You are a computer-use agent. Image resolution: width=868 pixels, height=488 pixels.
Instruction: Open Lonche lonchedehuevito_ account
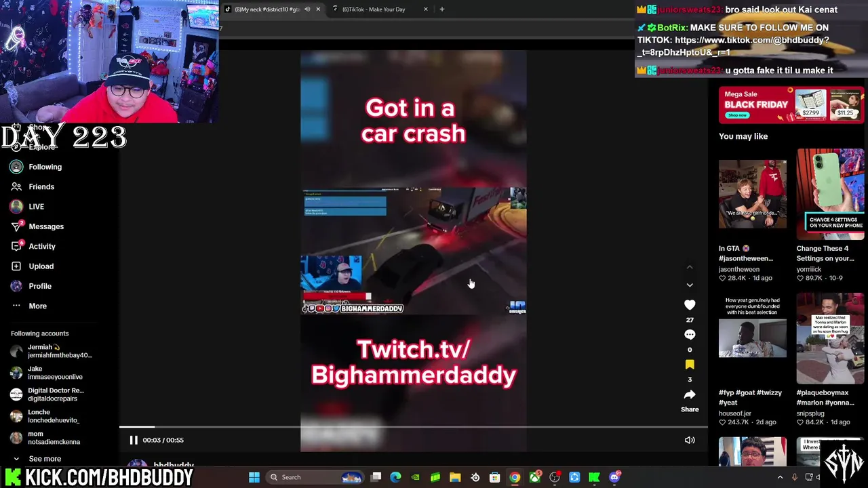point(51,416)
